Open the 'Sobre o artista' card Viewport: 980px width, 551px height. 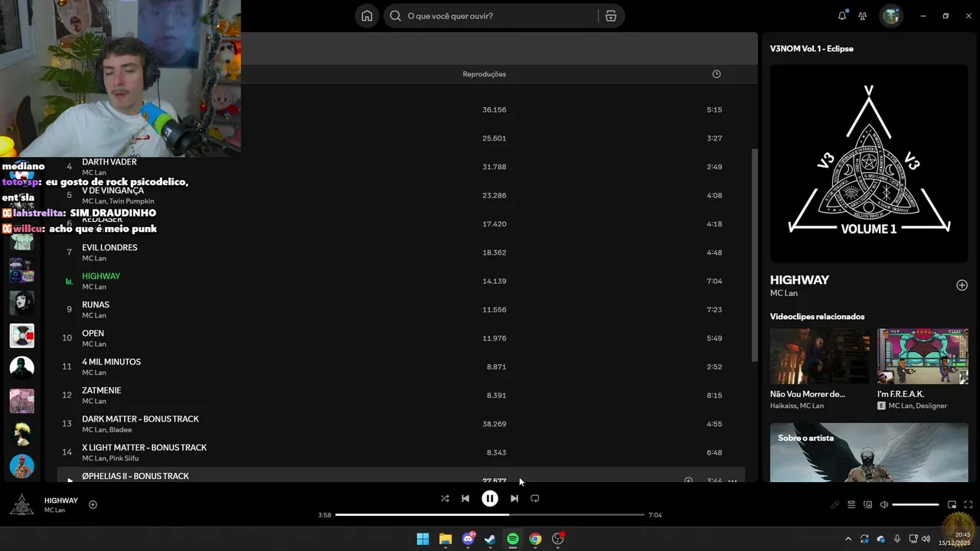(x=869, y=452)
